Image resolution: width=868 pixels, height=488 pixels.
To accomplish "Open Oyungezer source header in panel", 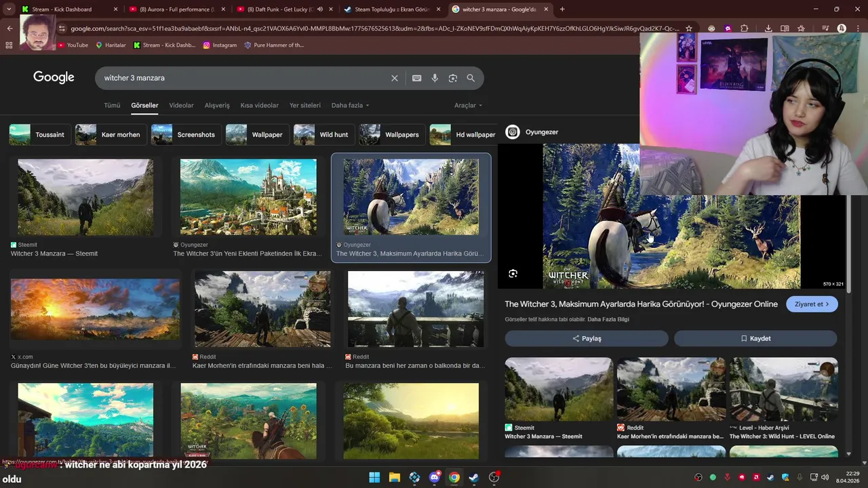I will coord(533,132).
